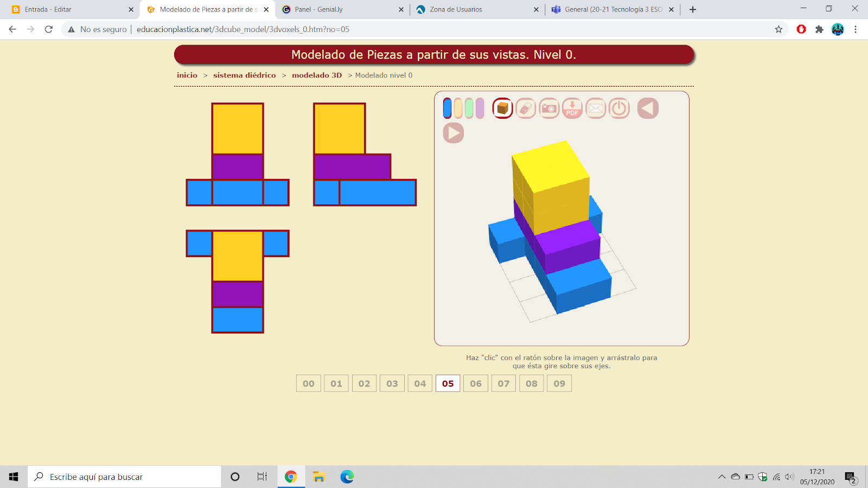The height and width of the screenshot is (488, 868).
Task: Click the address bar URL
Action: (243, 29)
